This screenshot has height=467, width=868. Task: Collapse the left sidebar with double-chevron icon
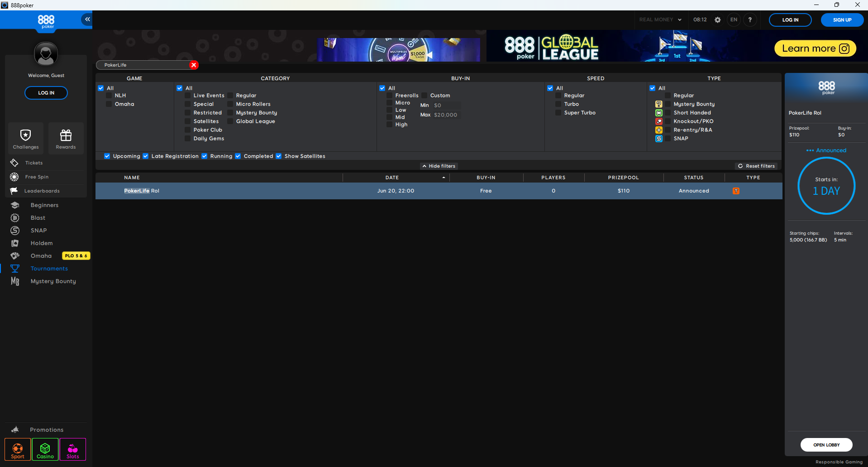coord(87,19)
